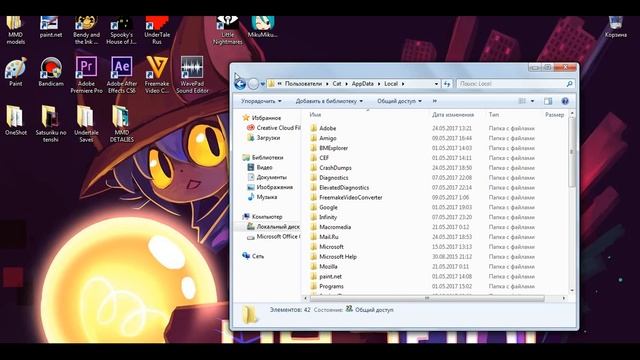The image size is (640, 360).
Task: Open the Общий доступ toolbar menu
Action: point(399,101)
